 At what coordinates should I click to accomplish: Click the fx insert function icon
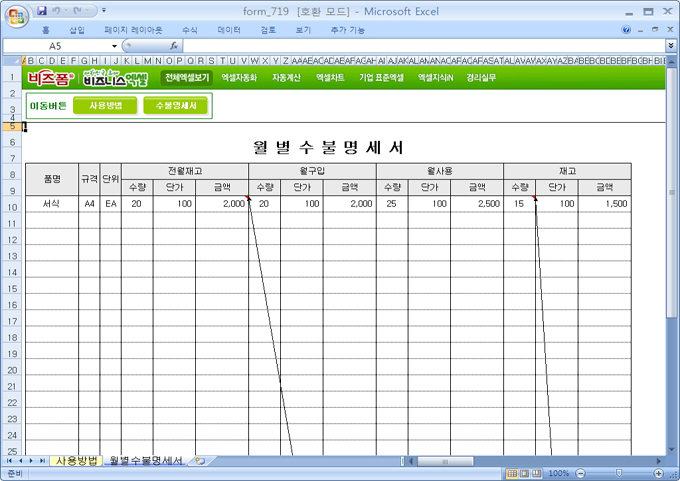click(x=174, y=46)
